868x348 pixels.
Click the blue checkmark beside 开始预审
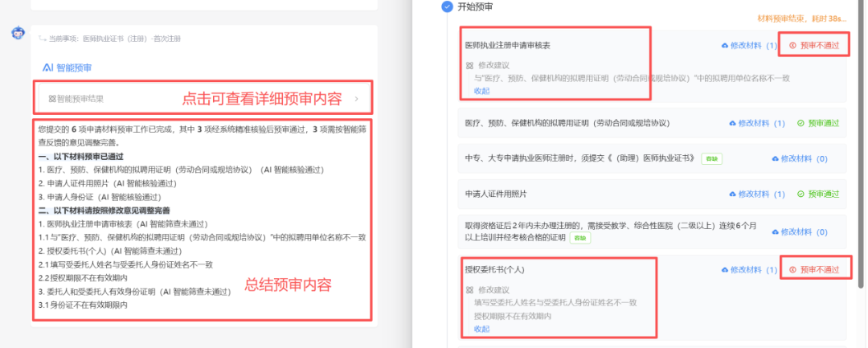(446, 7)
